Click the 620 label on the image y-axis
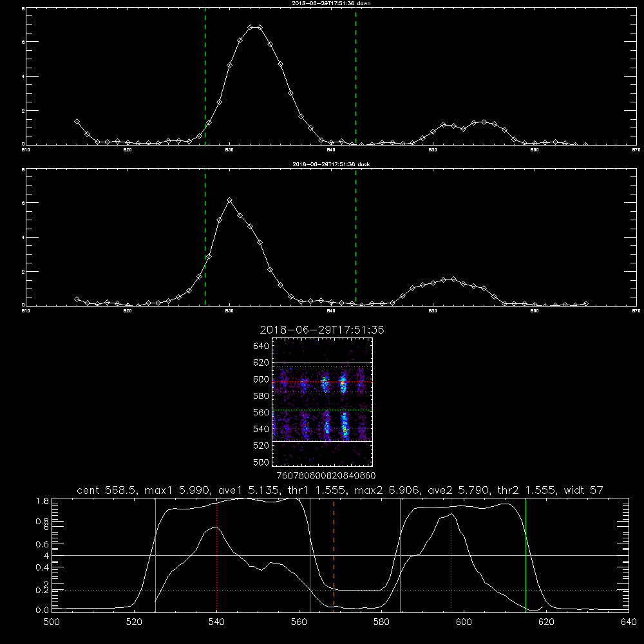644x644 pixels. tap(261, 363)
